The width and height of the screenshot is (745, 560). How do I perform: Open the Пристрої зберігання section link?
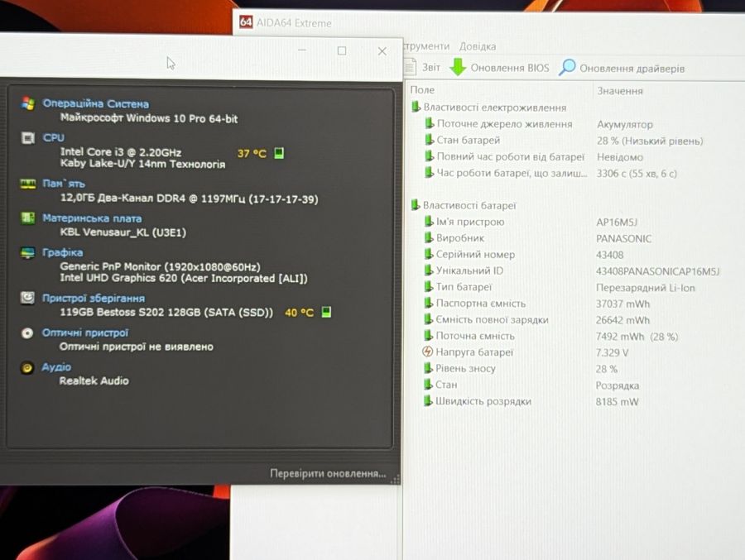pos(93,299)
